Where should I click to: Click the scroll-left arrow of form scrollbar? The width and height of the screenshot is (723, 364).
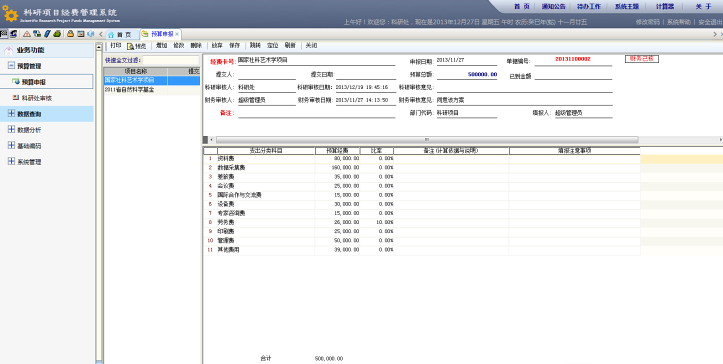212,139
